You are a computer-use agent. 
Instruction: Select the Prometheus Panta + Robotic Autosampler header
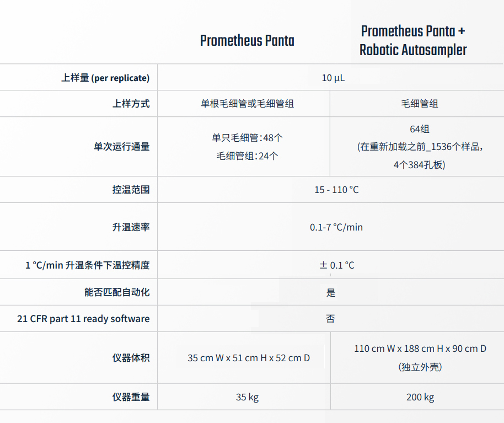[413, 40]
